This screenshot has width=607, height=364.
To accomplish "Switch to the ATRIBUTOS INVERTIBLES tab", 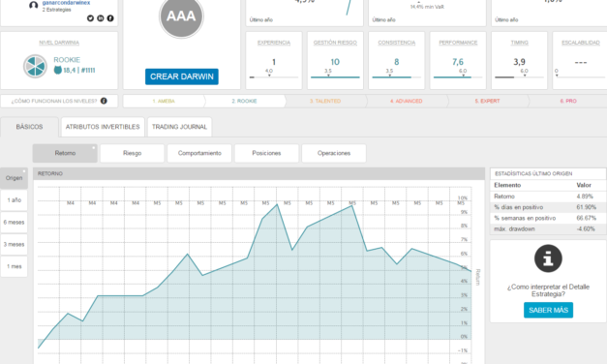I will (x=103, y=127).
